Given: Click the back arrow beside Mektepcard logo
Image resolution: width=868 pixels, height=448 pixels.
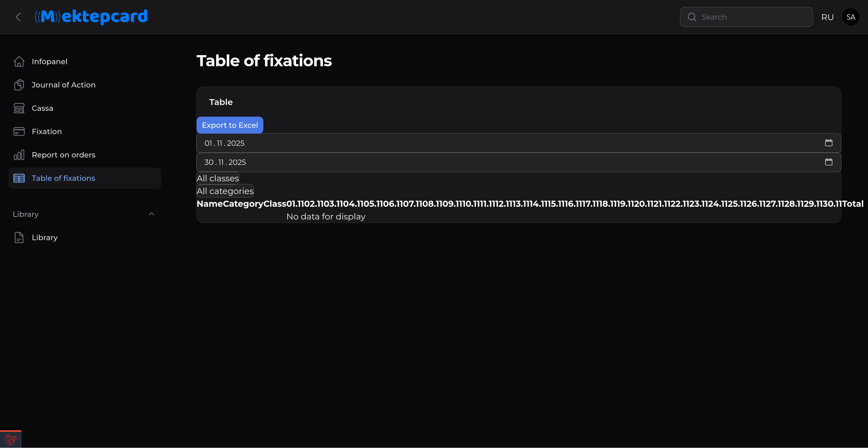Looking at the screenshot, I should 18,17.
